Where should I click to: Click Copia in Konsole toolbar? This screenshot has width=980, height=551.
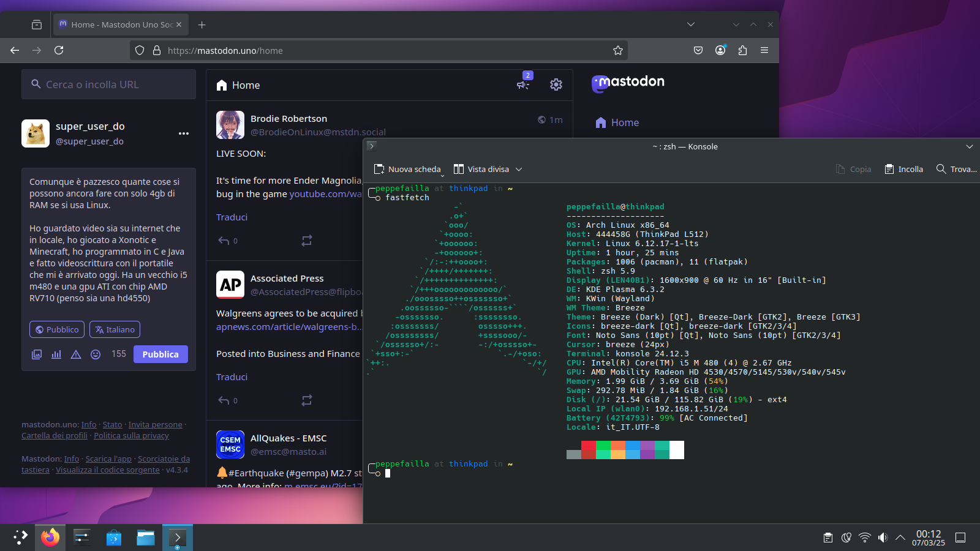click(853, 170)
